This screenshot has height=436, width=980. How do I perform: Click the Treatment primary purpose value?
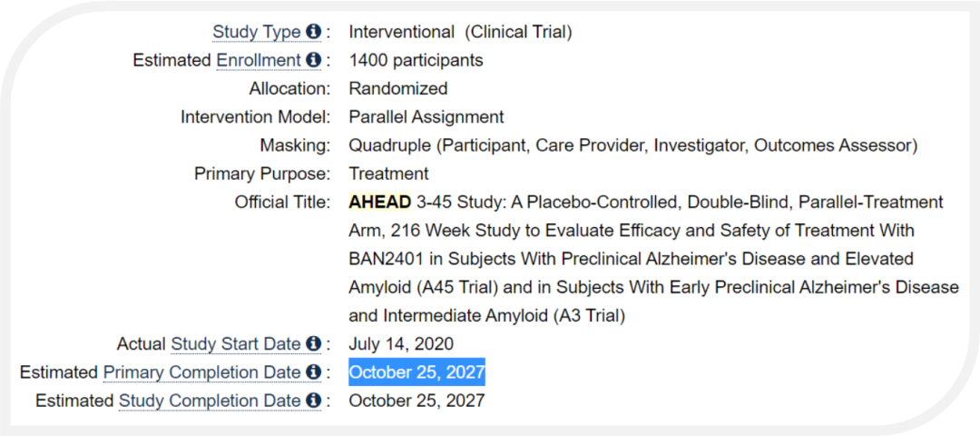click(388, 173)
